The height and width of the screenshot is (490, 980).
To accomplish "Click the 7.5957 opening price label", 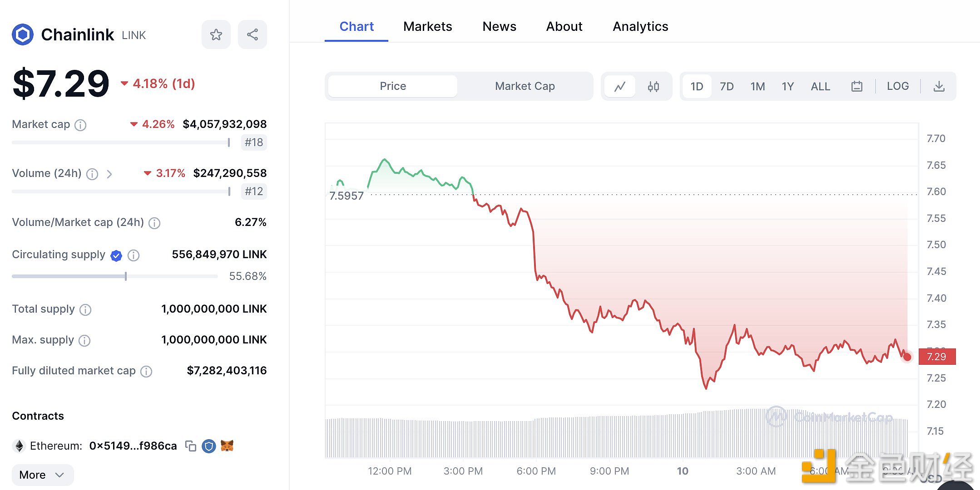I will coord(346,196).
